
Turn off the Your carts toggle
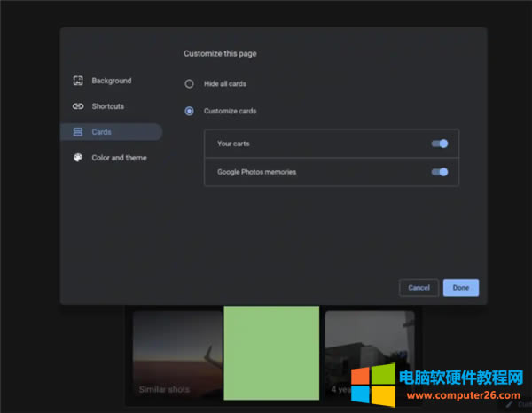click(x=439, y=144)
